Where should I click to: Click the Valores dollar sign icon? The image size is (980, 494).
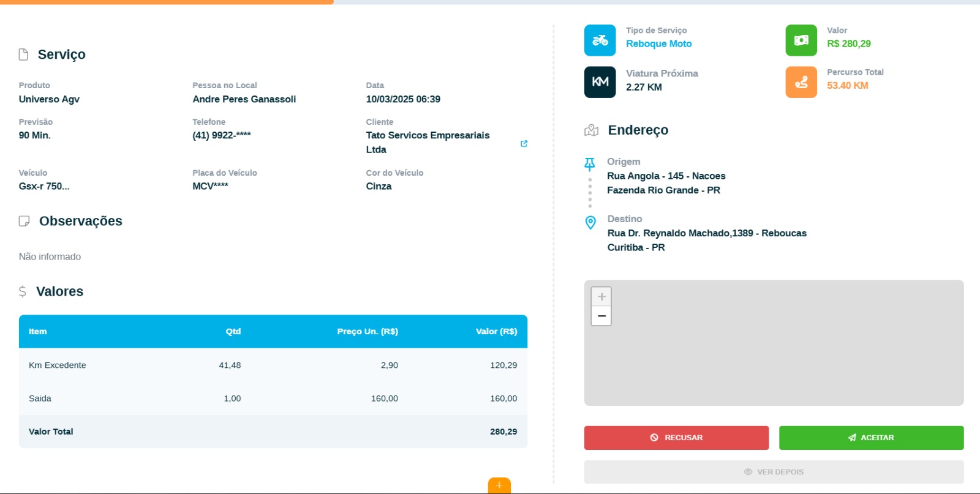(23, 291)
